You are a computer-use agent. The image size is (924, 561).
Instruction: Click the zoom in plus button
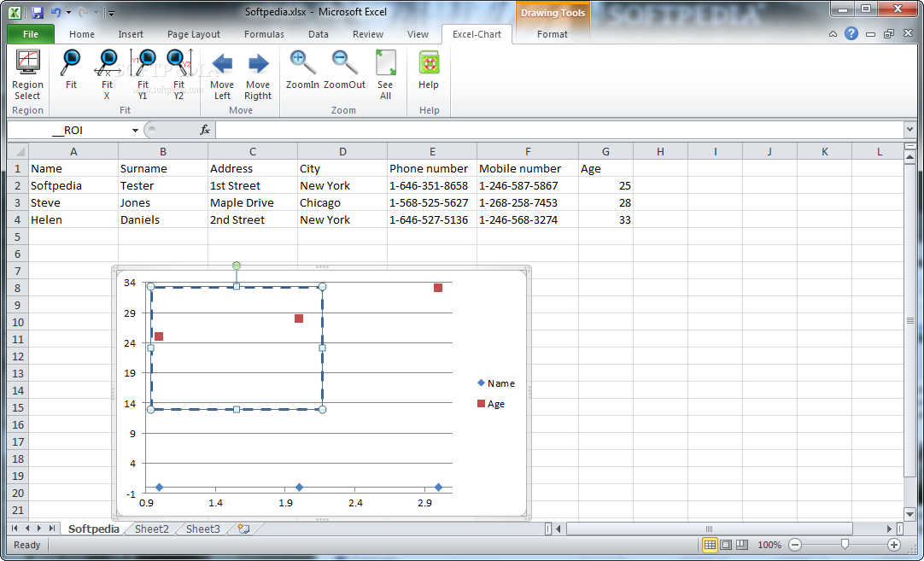(894, 545)
